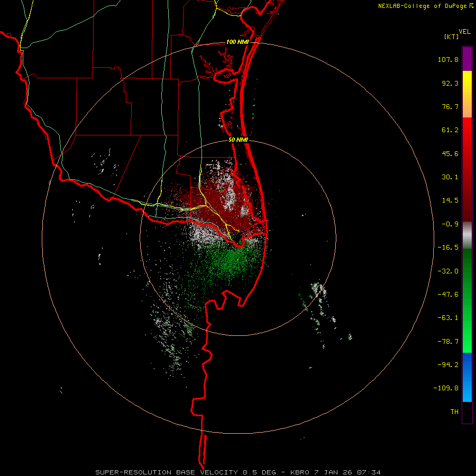Click the KBRO station identifier in caption

[300, 472]
